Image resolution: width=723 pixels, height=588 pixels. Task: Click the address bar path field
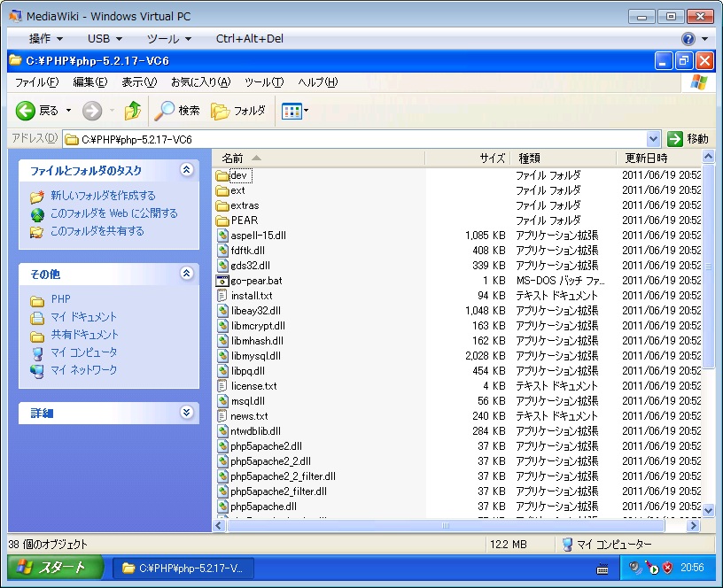tap(355, 139)
